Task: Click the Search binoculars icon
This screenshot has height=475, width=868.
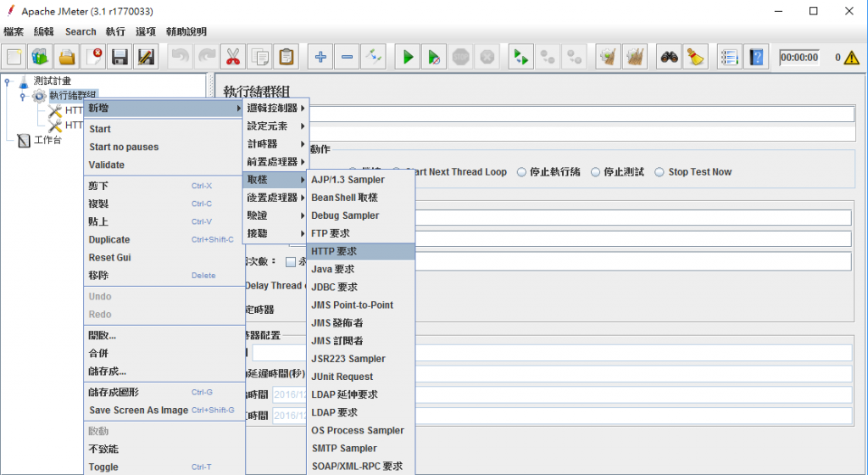Action: pyautogui.click(x=670, y=57)
